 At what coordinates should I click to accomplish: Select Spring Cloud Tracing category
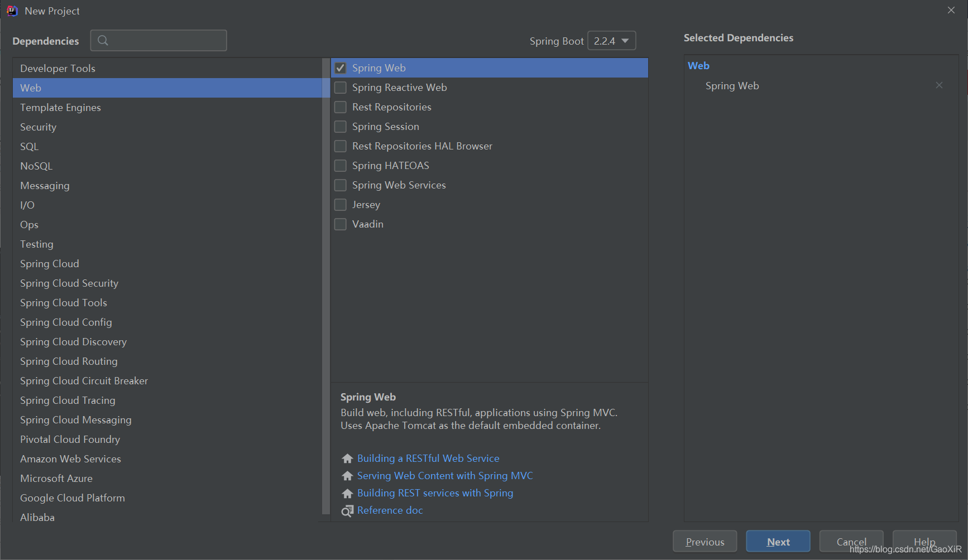tap(167, 400)
